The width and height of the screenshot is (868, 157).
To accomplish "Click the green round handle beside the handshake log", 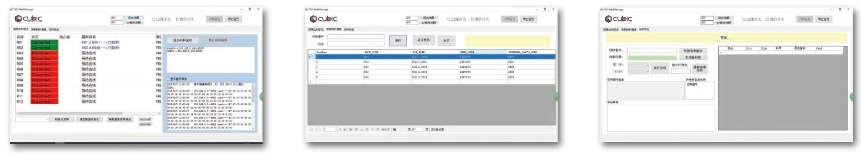I will pyautogui.click(x=261, y=96).
